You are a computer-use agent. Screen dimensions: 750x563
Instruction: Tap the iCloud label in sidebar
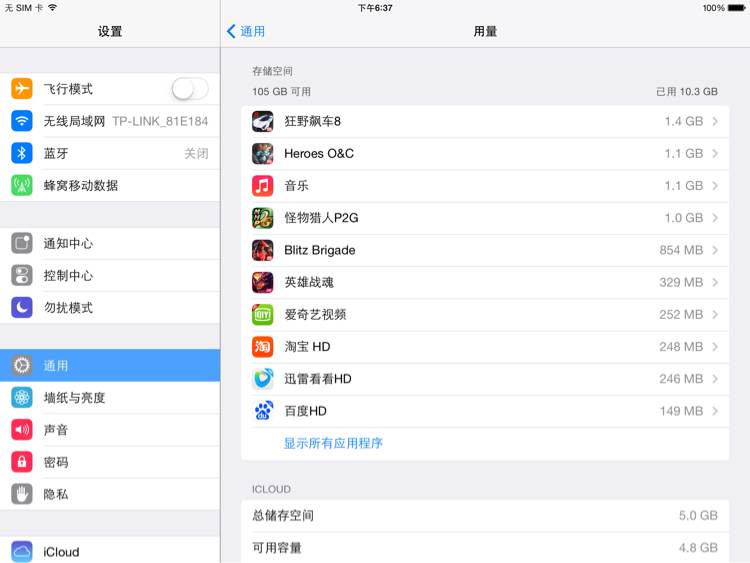[61, 552]
